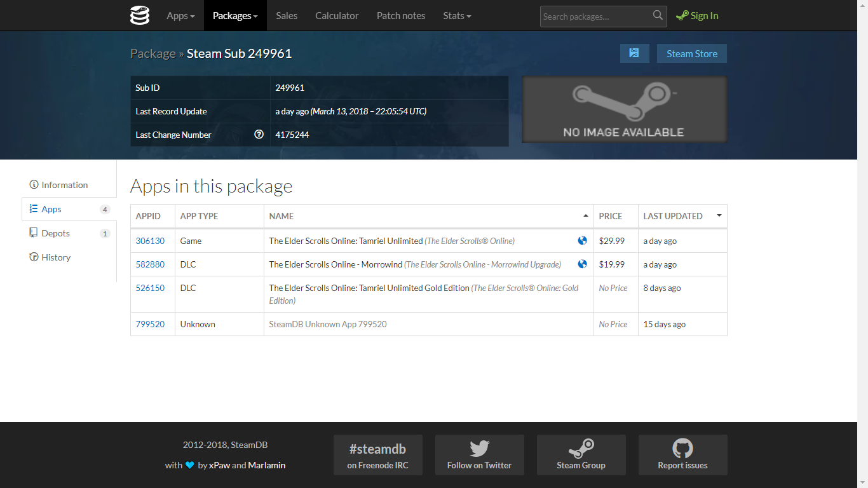Open the Stats dropdown menu

pos(457,15)
